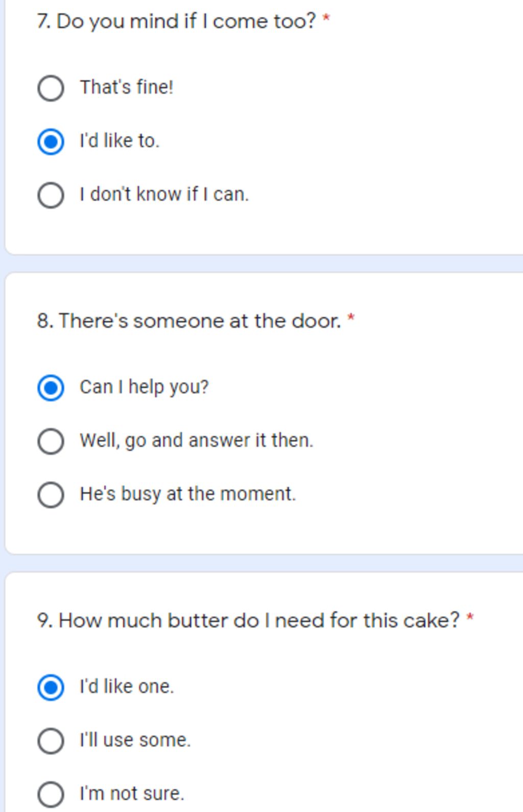The width and height of the screenshot is (523, 812).
Task: Select "Can I help you?" radio button
Action: tap(51, 388)
